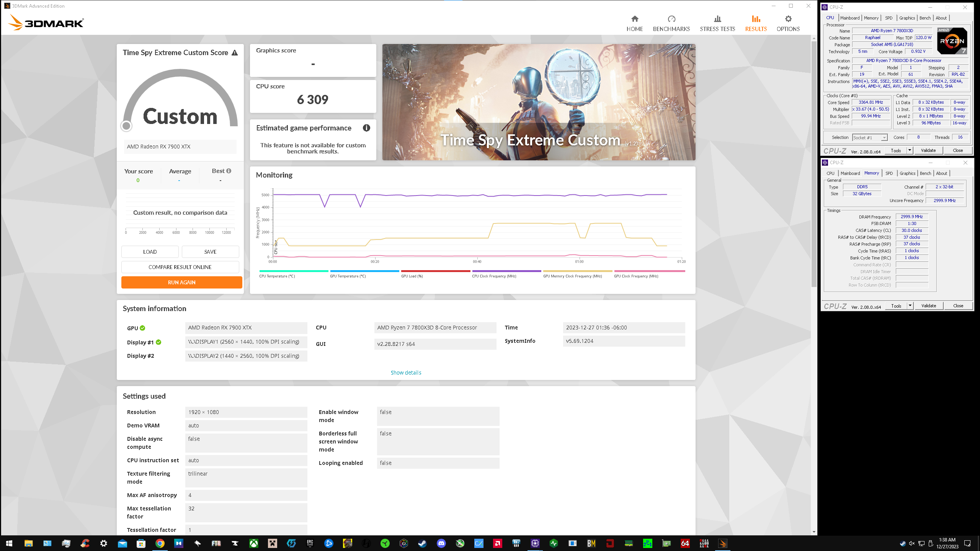This screenshot has width=980, height=551.
Task: Open Graphics tab in lower CPU-Z
Action: coord(907,173)
